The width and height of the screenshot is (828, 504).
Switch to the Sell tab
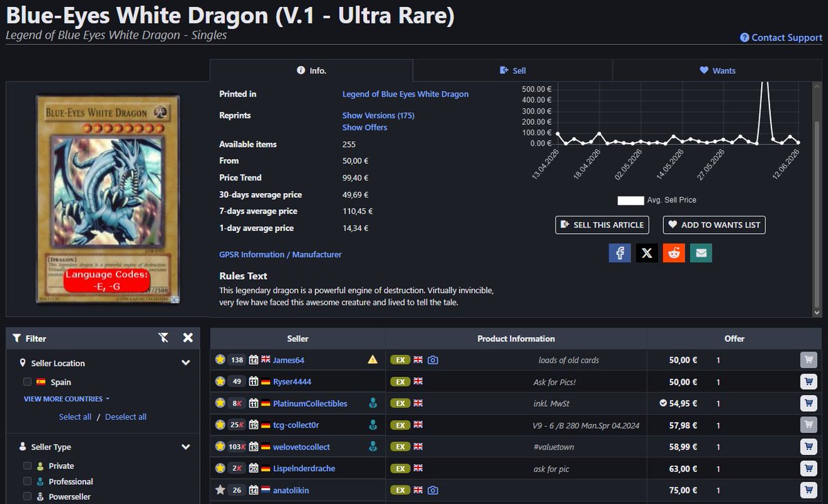pyautogui.click(x=513, y=70)
